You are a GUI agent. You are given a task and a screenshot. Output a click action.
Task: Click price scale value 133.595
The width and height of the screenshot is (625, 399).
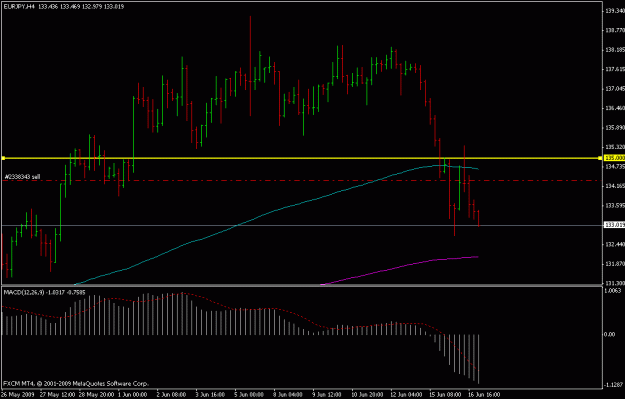coord(615,206)
